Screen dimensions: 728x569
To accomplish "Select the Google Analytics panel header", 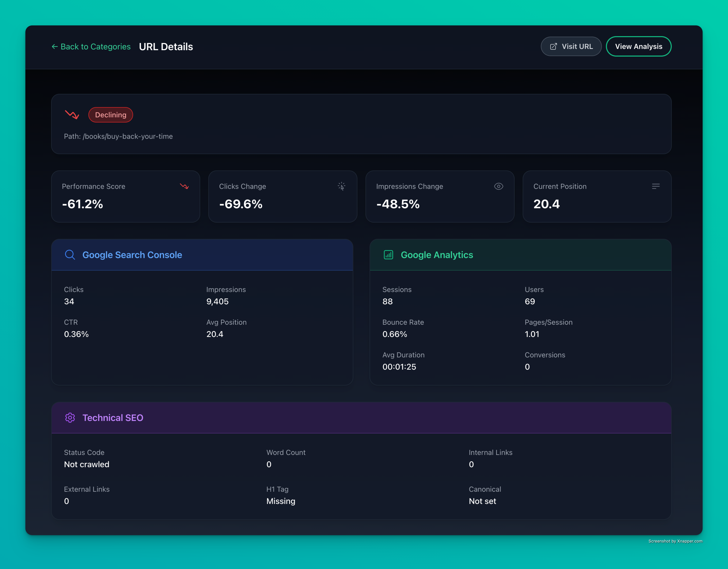I will point(437,255).
